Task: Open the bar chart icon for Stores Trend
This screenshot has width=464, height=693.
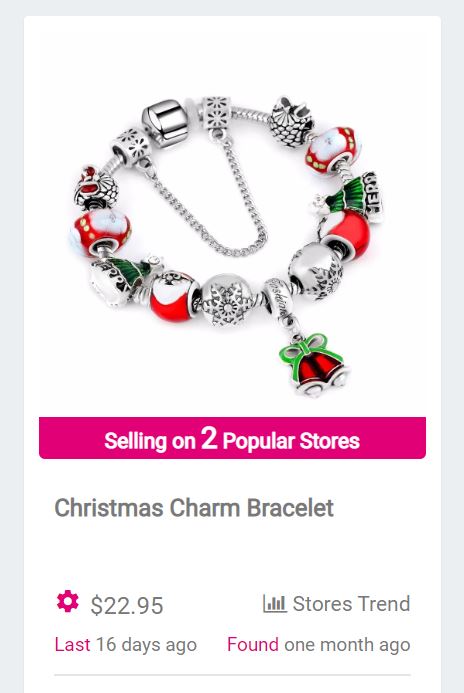Action: [274, 604]
